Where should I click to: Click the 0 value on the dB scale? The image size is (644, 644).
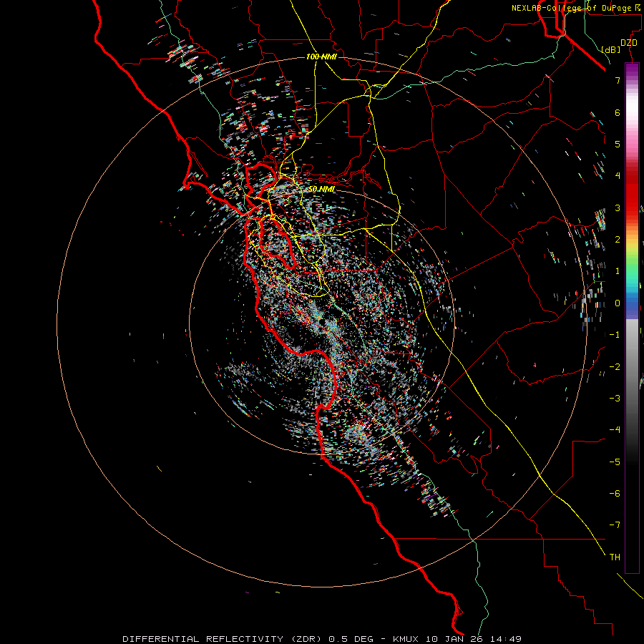click(x=618, y=303)
